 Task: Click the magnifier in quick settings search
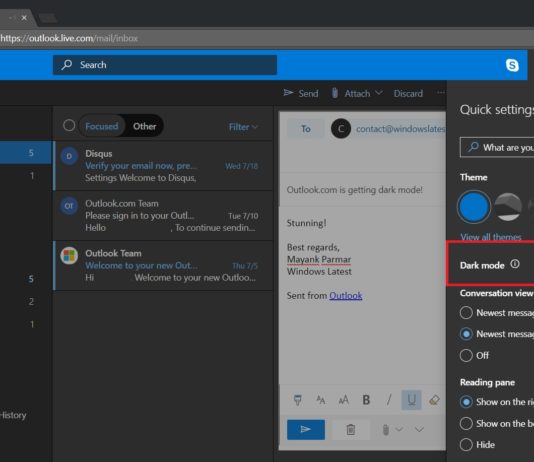[x=473, y=147]
